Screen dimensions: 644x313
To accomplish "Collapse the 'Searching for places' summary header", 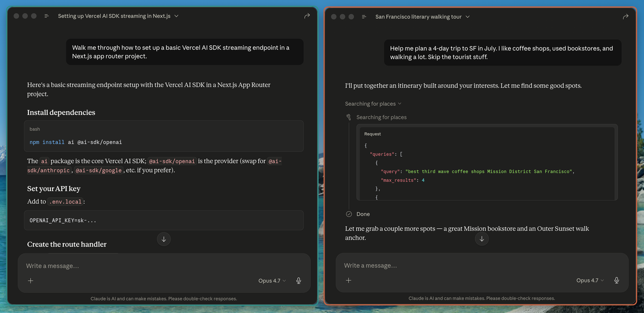I will (x=373, y=104).
